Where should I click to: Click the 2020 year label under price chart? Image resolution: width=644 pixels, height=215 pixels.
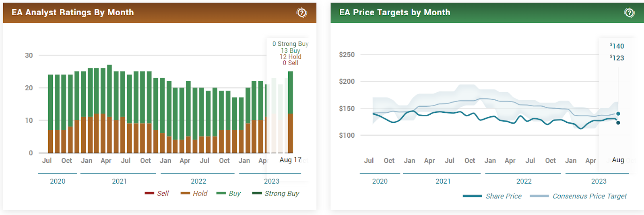click(x=380, y=181)
